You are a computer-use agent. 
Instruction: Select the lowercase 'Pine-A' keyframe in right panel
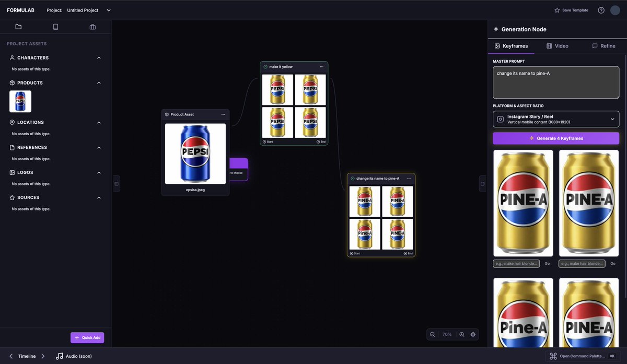click(523, 312)
